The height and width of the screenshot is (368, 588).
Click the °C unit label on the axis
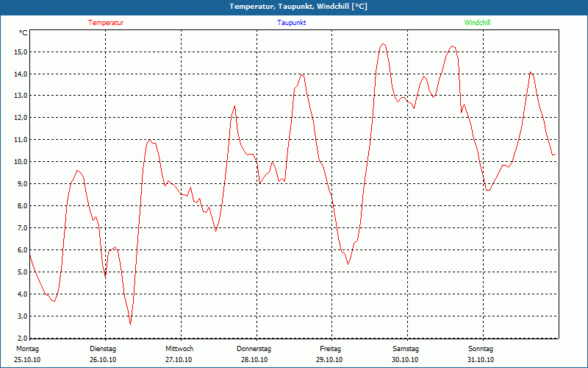[23, 33]
